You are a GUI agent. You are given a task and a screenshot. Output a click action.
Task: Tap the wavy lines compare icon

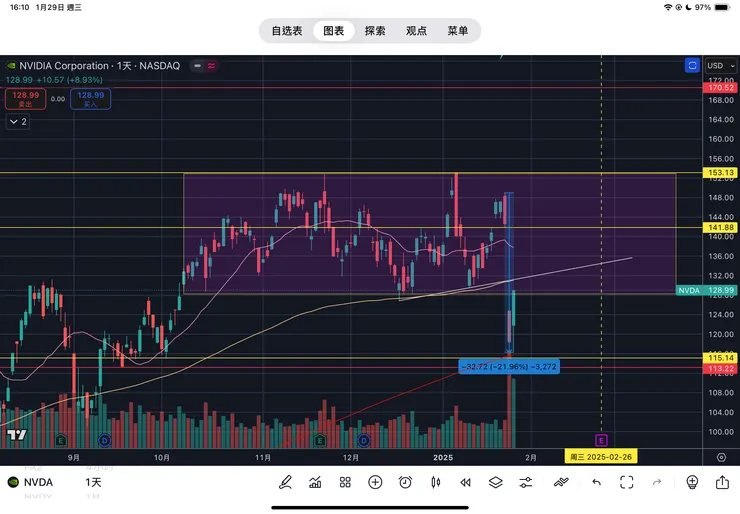(x=561, y=482)
